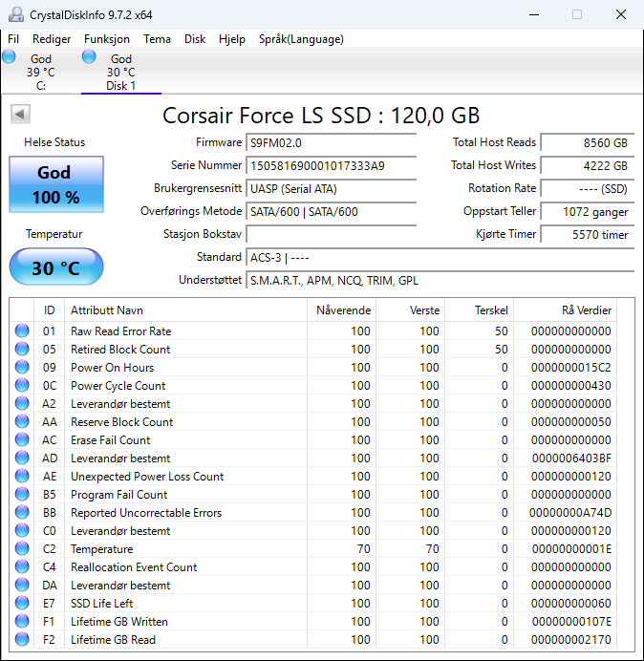
Task: Click the Kjørte Timer value 5570 timer
Action: click(x=587, y=234)
